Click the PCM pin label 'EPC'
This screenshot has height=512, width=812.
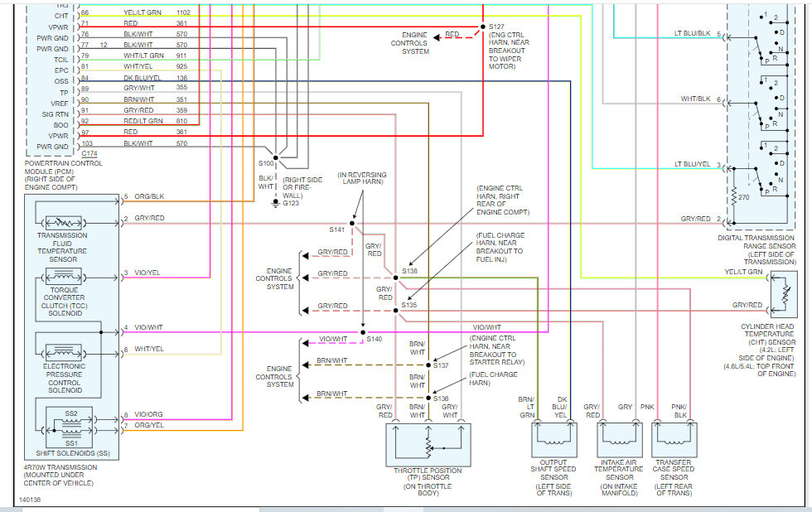(61, 70)
